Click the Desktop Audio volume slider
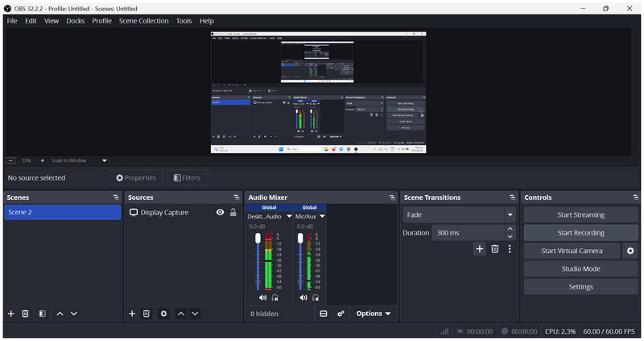Viewport: 644px width, 341px height. 258,262
